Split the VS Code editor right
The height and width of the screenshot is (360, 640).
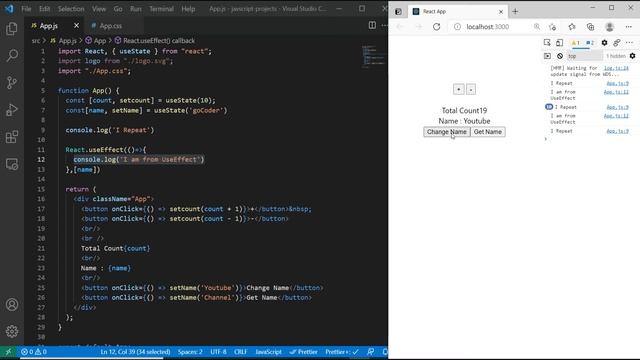coord(372,25)
